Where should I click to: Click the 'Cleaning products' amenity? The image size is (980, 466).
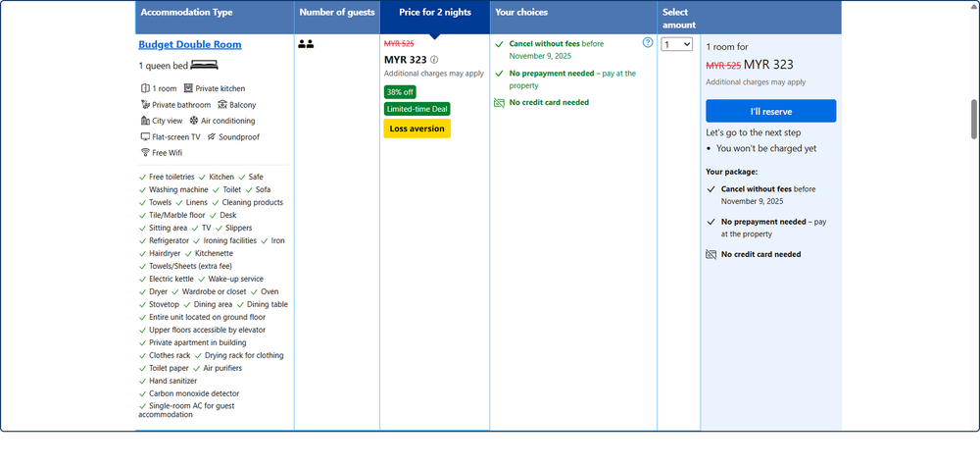point(253,203)
